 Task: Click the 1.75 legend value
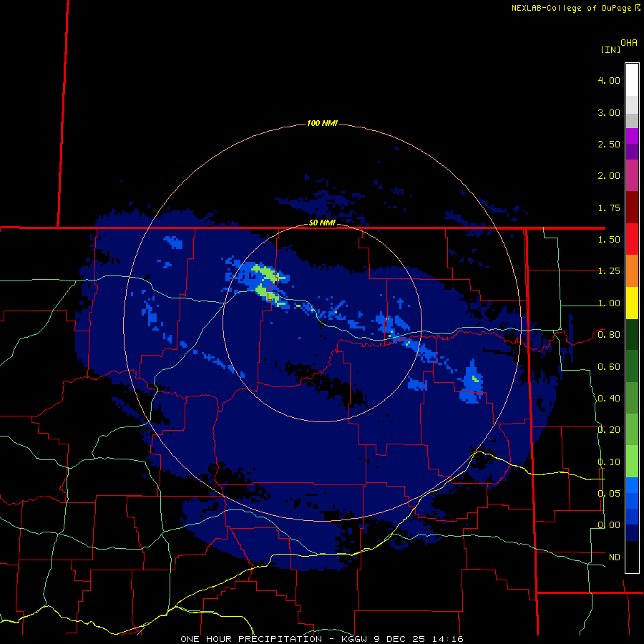pos(609,208)
